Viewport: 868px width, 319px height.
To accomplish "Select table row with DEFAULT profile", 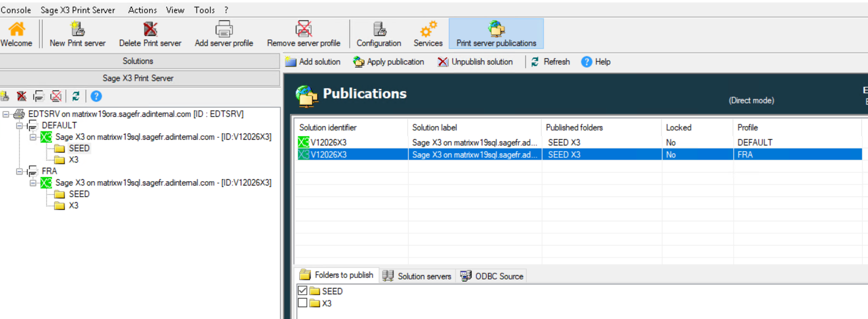I will coord(578,142).
